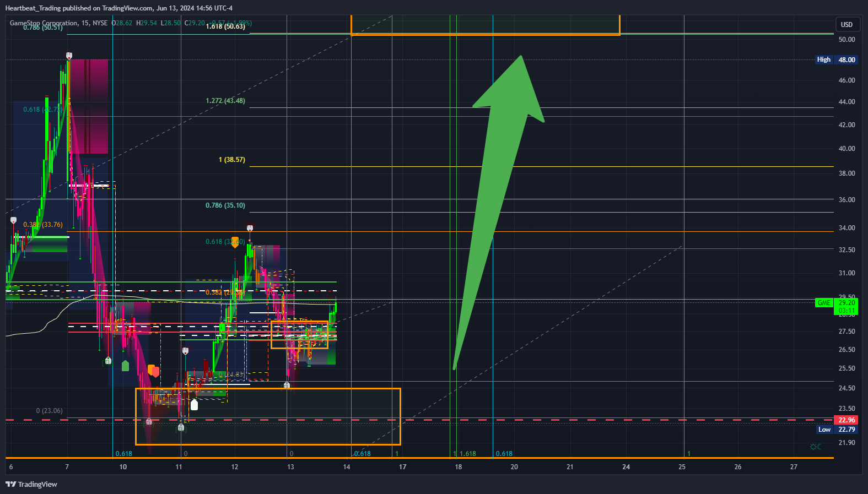
Task: Click the 0.786 (35.10) Fibonacci label
Action: 225,205
